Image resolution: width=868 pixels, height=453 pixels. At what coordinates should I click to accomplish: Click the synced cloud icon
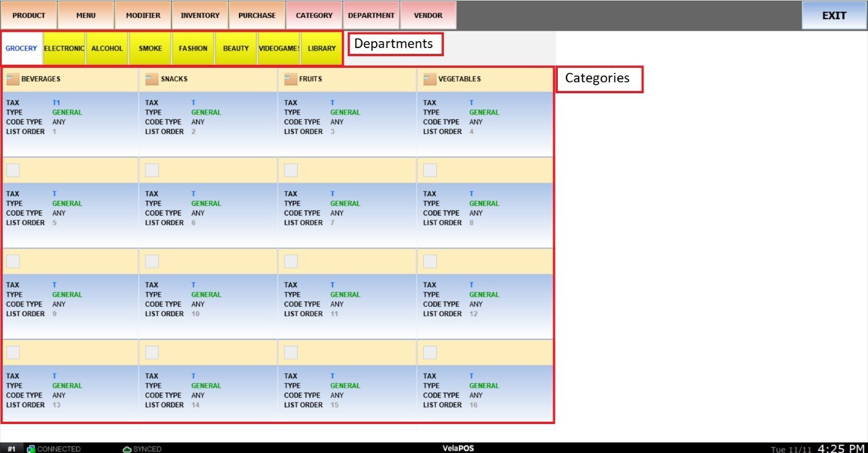click(x=127, y=449)
